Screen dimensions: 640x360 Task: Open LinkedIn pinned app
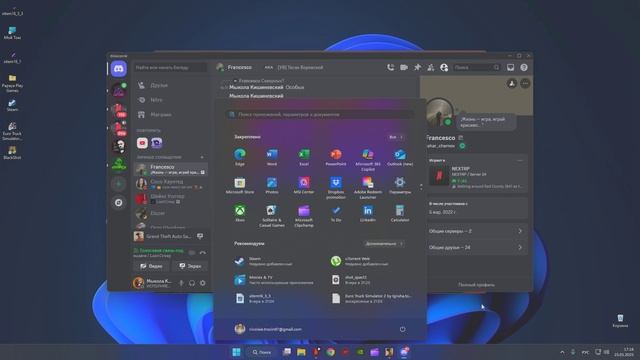click(368, 213)
